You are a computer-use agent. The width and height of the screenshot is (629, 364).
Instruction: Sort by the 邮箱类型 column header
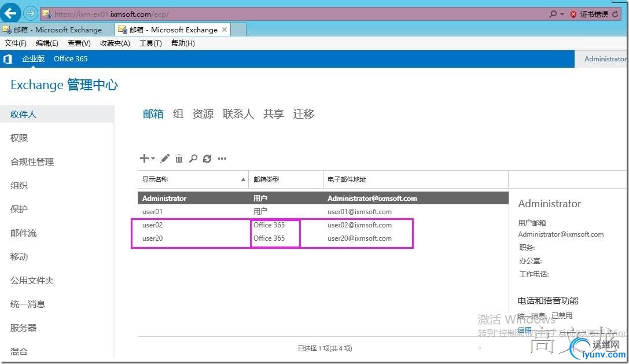[286, 179]
